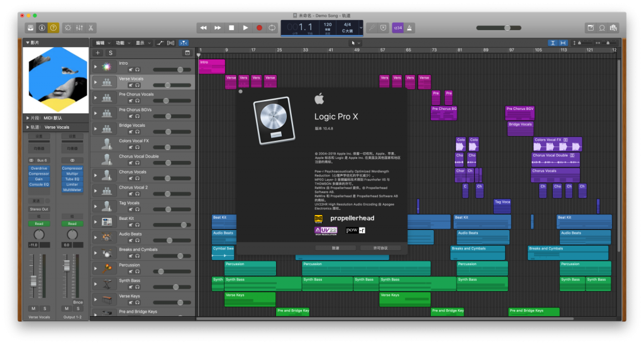Click the Bnce bounce button
The image size is (644, 345).
(77, 302)
